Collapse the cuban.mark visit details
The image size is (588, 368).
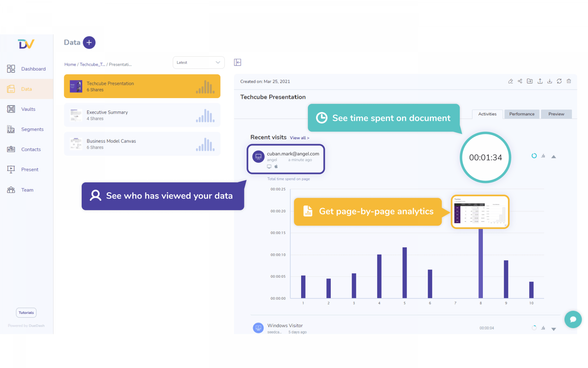pyautogui.click(x=554, y=156)
